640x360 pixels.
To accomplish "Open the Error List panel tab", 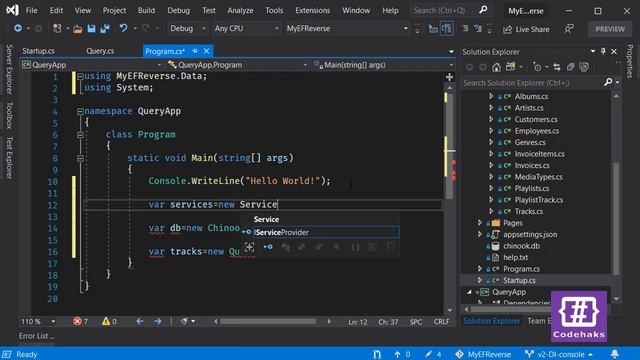I will click(36, 336).
